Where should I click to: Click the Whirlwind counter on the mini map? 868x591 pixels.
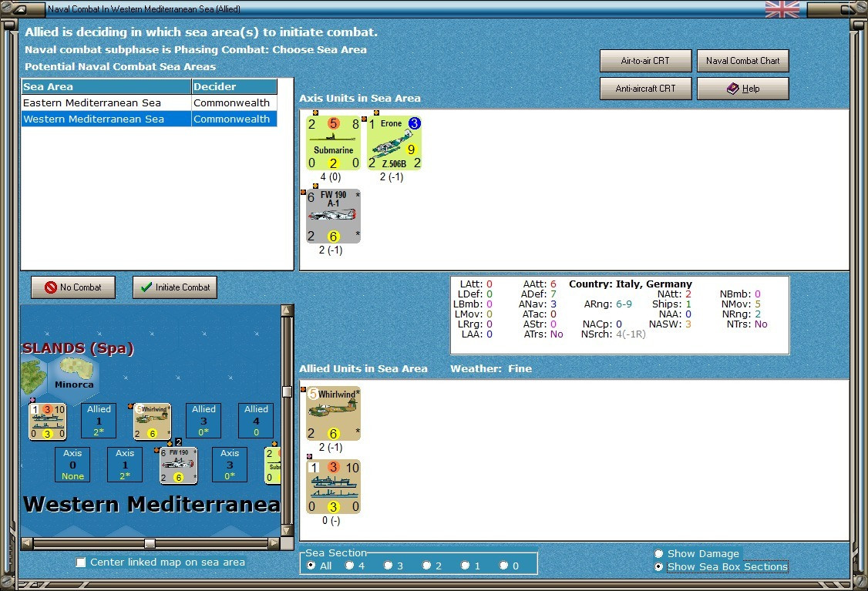[152, 421]
